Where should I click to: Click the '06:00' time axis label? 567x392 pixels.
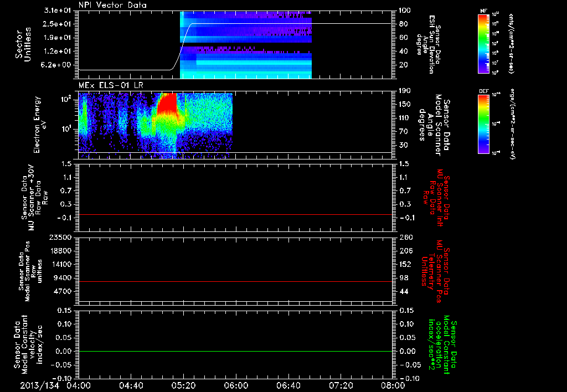coord(236,385)
